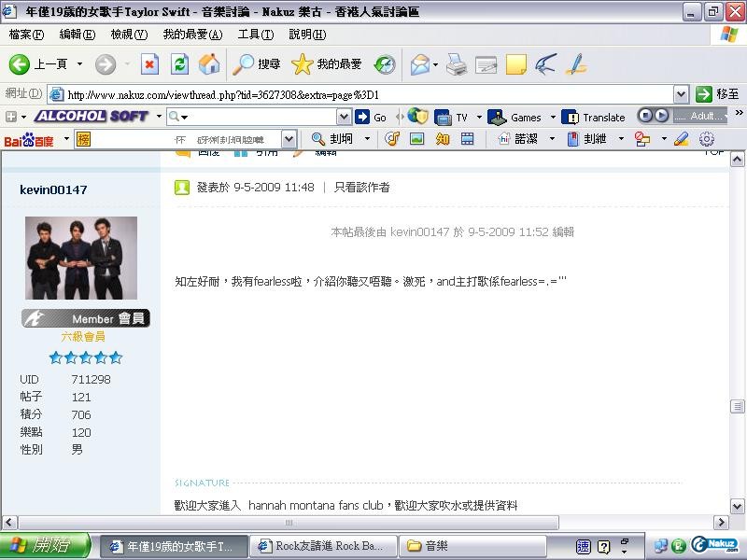Stop loading the page
The width and height of the screenshot is (747, 560).
[149, 64]
